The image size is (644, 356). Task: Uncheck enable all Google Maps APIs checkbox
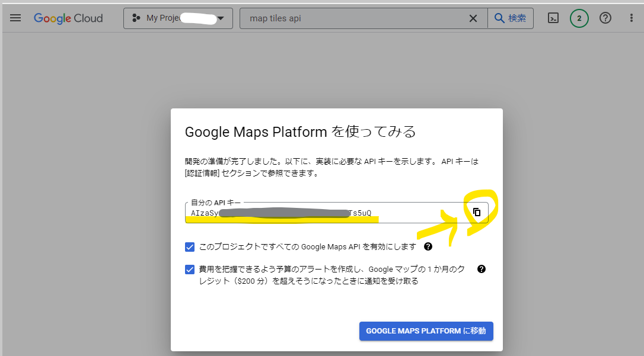[x=190, y=247]
